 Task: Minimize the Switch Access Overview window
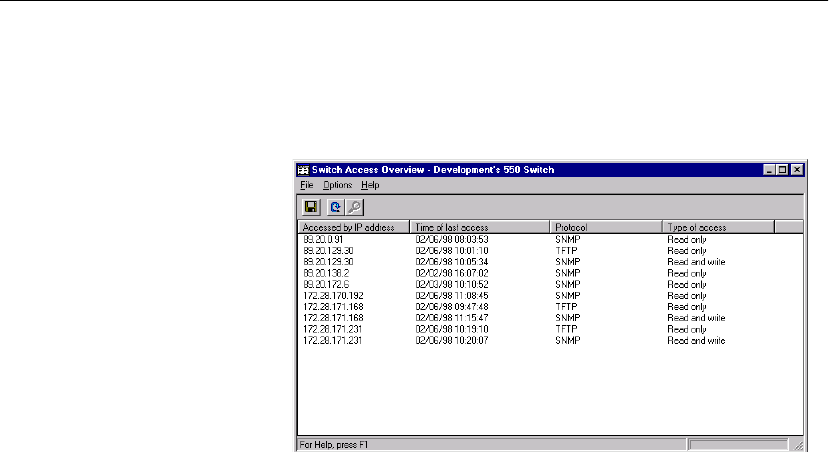pyautogui.click(x=770, y=170)
